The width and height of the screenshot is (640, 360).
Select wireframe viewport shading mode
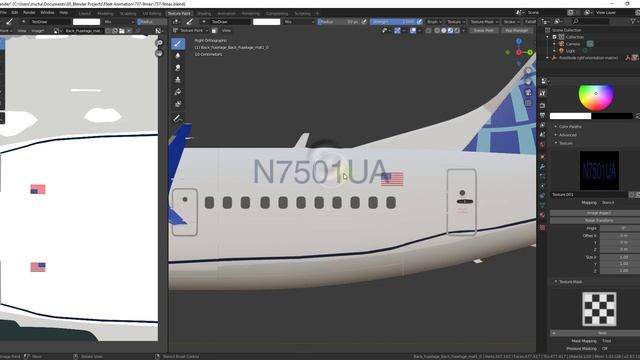(437, 31)
